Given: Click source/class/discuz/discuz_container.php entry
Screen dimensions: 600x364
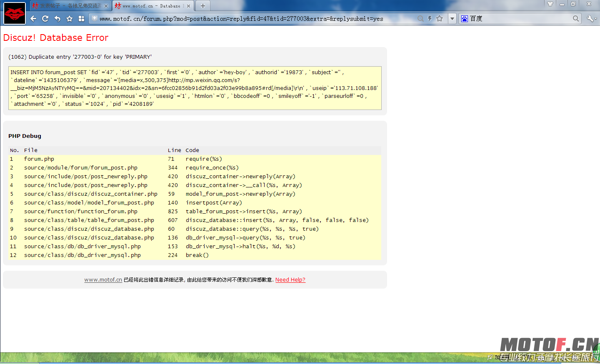Looking at the screenshot, I should [x=91, y=194].
